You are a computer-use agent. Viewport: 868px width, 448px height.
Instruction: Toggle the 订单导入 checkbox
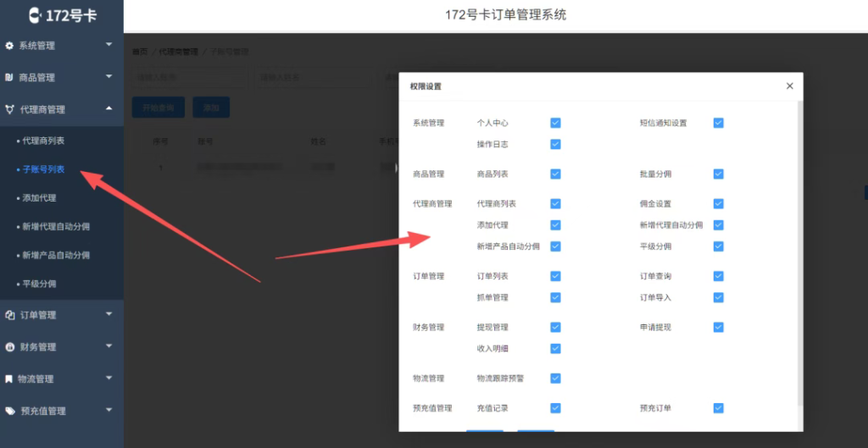[x=719, y=297]
